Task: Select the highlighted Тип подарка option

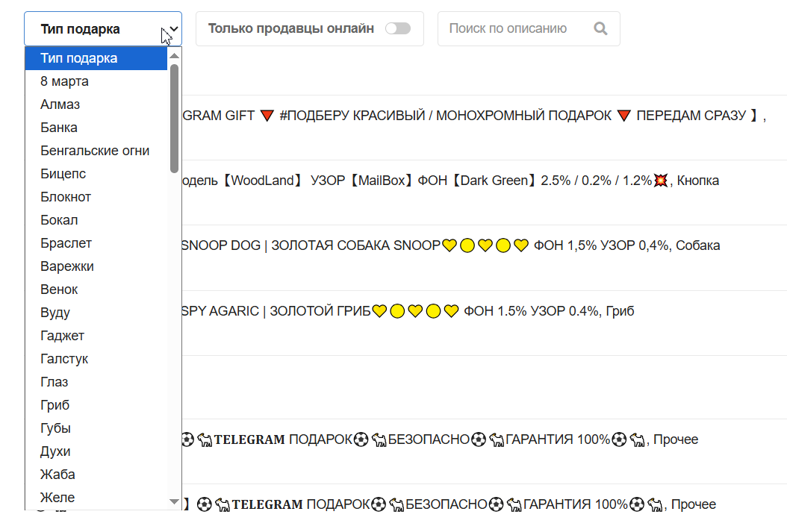Action: coord(78,58)
